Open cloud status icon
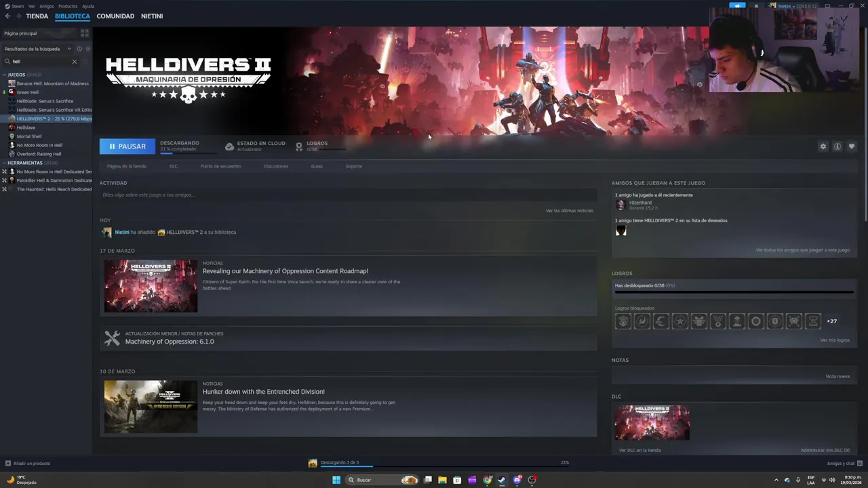The width and height of the screenshot is (868, 488). [x=229, y=146]
